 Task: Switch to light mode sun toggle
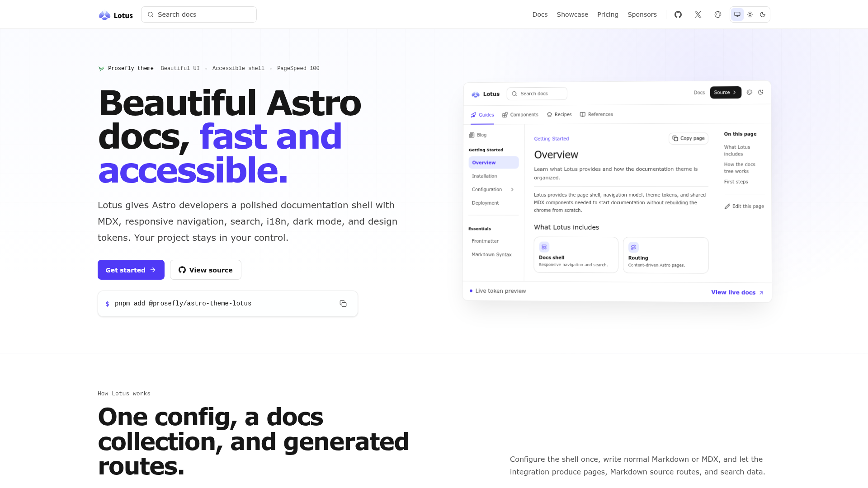[750, 14]
